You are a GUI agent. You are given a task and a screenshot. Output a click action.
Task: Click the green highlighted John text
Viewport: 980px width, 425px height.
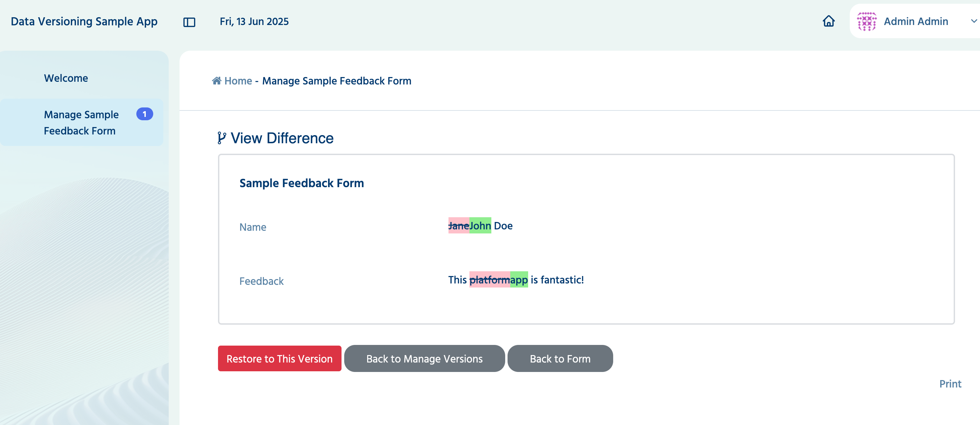coord(480,226)
